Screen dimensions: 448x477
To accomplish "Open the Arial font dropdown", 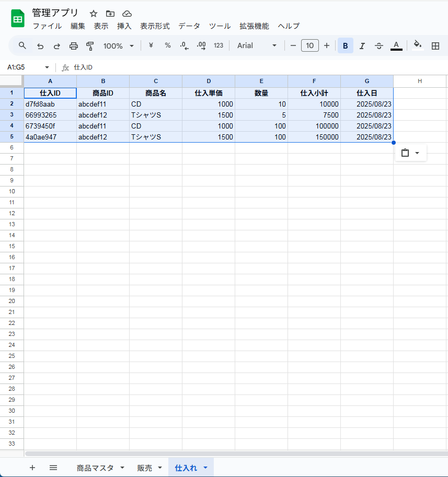I will pyautogui.click(x=257, y=46).
